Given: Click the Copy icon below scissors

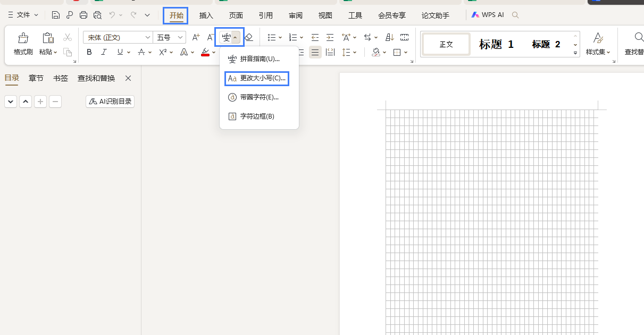Looking at the screenshot, I should [x=68, y=52].
